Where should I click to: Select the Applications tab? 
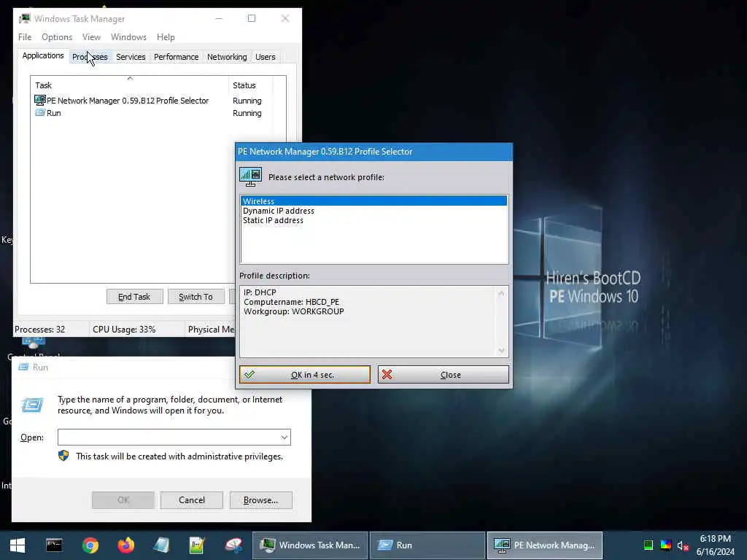pos(43,55)
